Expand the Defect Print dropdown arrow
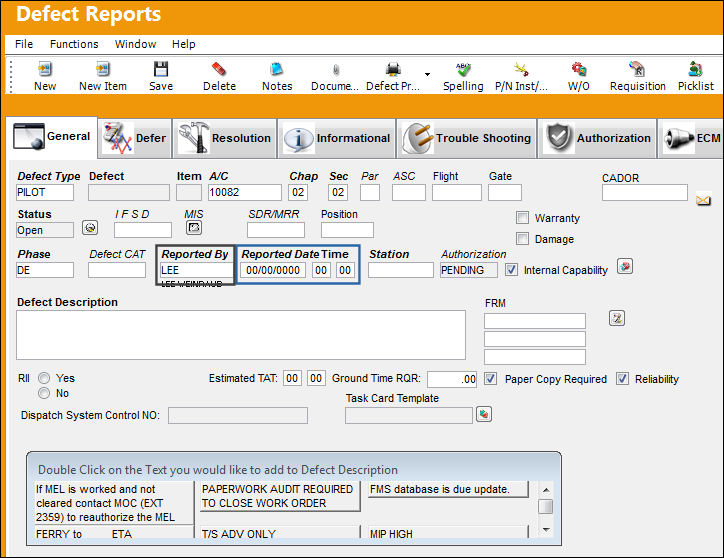The image size is (724, 558). (428, 74)
